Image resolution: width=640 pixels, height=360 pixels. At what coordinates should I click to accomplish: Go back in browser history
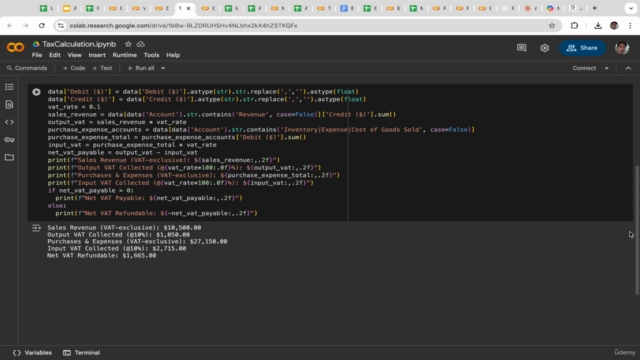click(10, 25)
